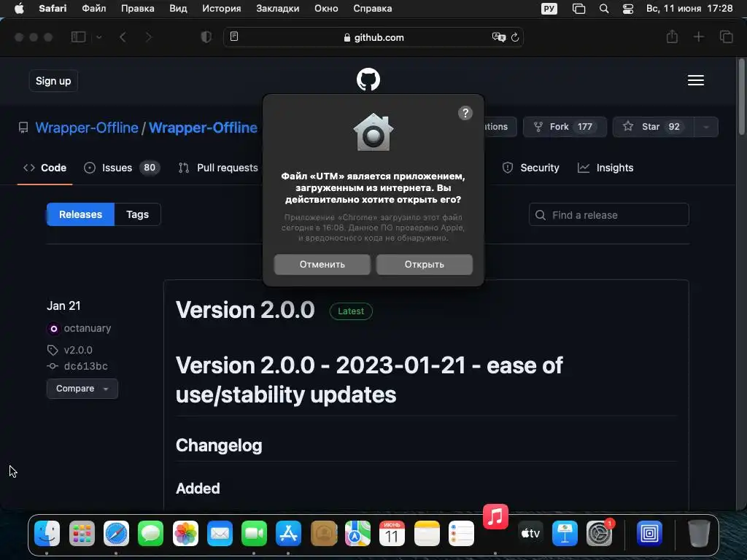This screenshot has width=747, height=560.
Task: Open the v2.0.0 tag link
Action: pos(78,350)
